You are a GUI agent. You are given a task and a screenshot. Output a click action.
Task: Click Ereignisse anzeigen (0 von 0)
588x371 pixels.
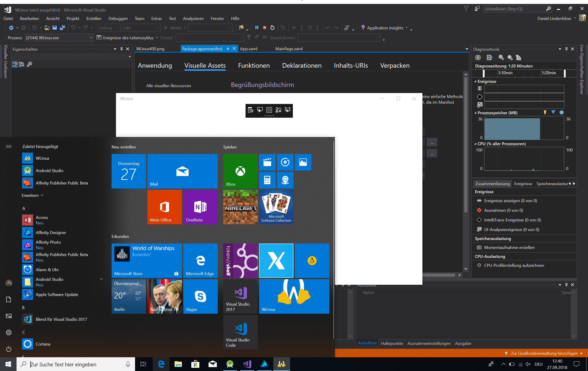510,201
